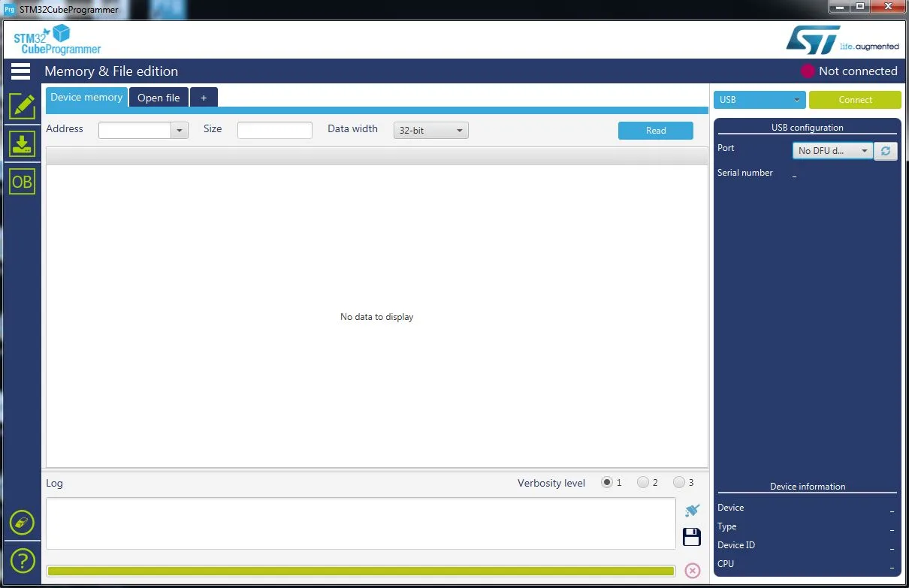Refresh the USB port list

886,151
